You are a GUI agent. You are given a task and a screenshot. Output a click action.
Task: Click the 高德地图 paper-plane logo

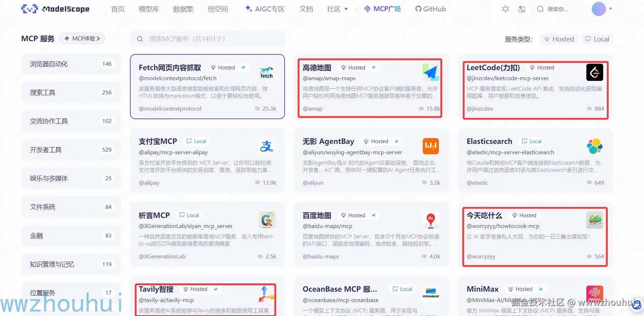[430, 72]
